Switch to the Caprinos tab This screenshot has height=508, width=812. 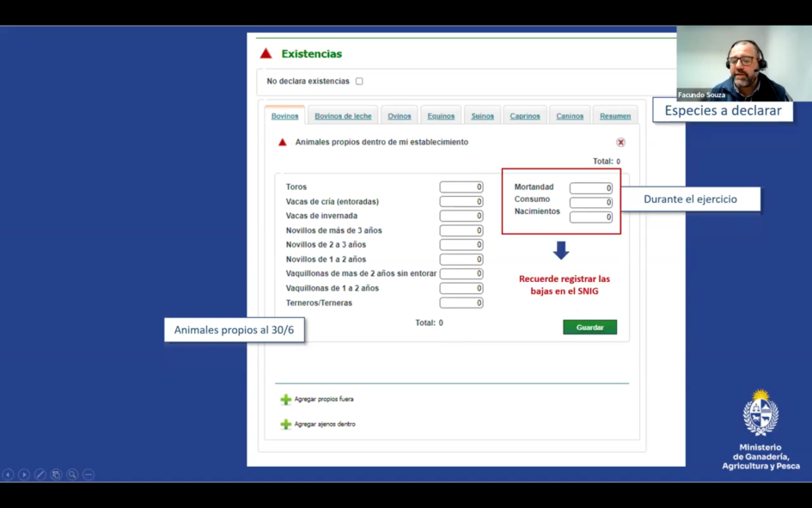pos(525,116)
